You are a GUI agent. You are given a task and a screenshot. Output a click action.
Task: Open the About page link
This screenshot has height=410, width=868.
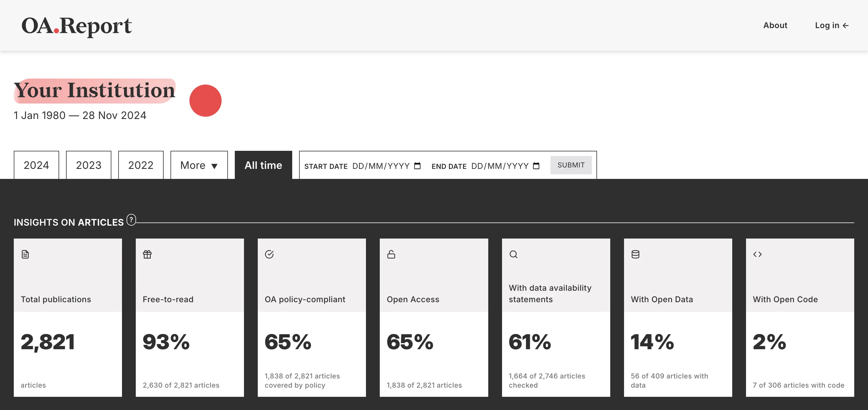[x=775, y=25]
